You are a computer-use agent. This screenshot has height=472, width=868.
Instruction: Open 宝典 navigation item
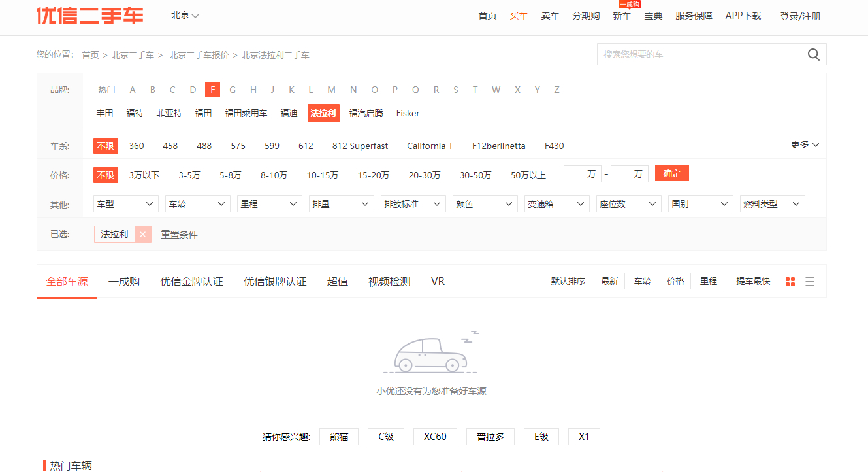point(653,16)
